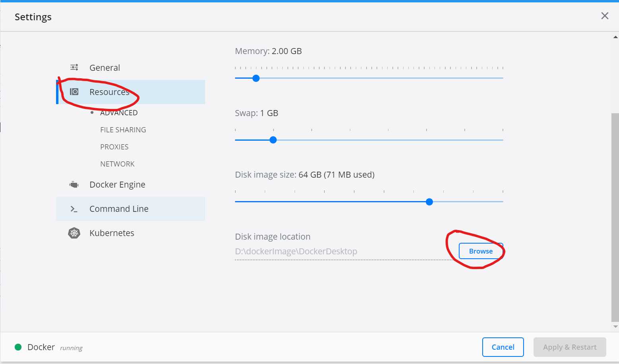This screenshot has width=619, height=364.
Task: Click Browse for disk image location
Action: coord(481,251)
